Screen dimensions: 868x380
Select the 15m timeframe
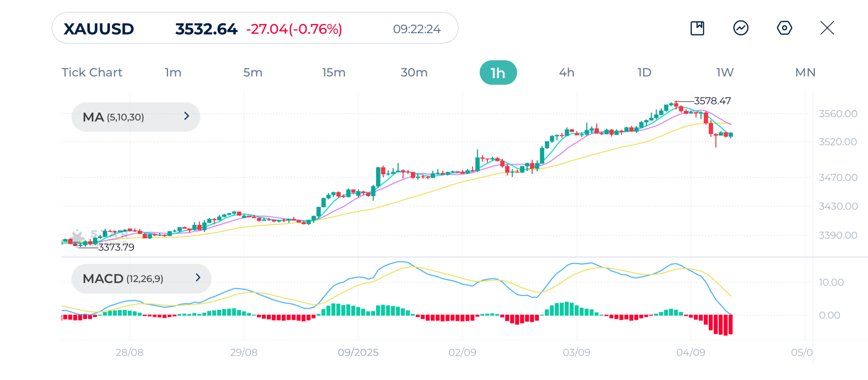pyautogui.click(x=334, y=73)
